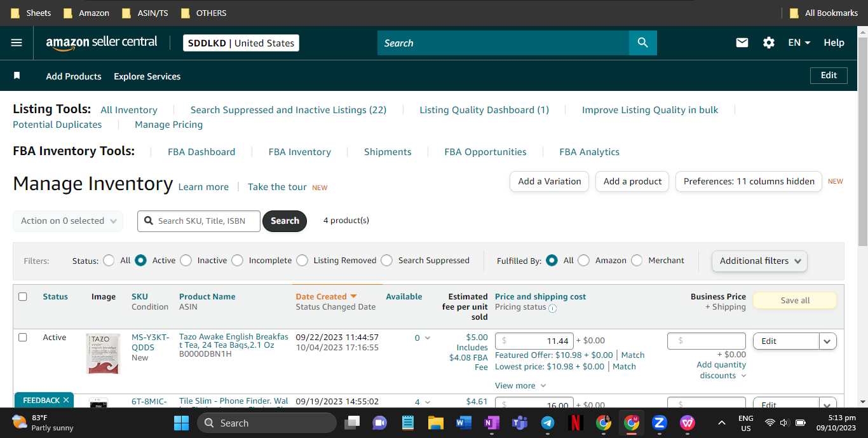868x438 pixels.
Task: Open the All Bookmarks folder
Action: coord(824,13)
